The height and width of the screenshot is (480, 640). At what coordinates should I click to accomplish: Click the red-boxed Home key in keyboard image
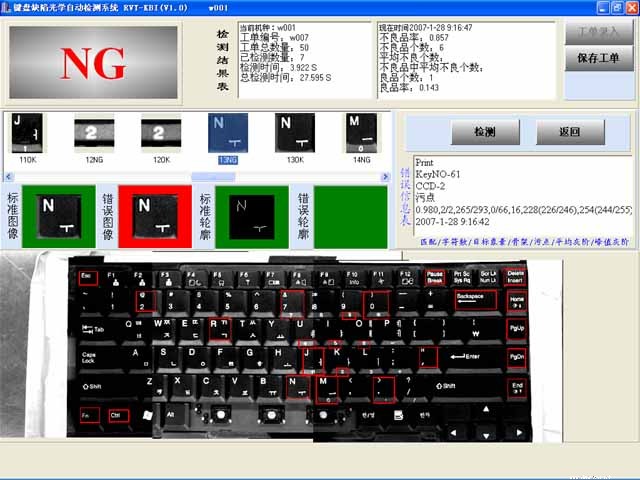[516, 302]
